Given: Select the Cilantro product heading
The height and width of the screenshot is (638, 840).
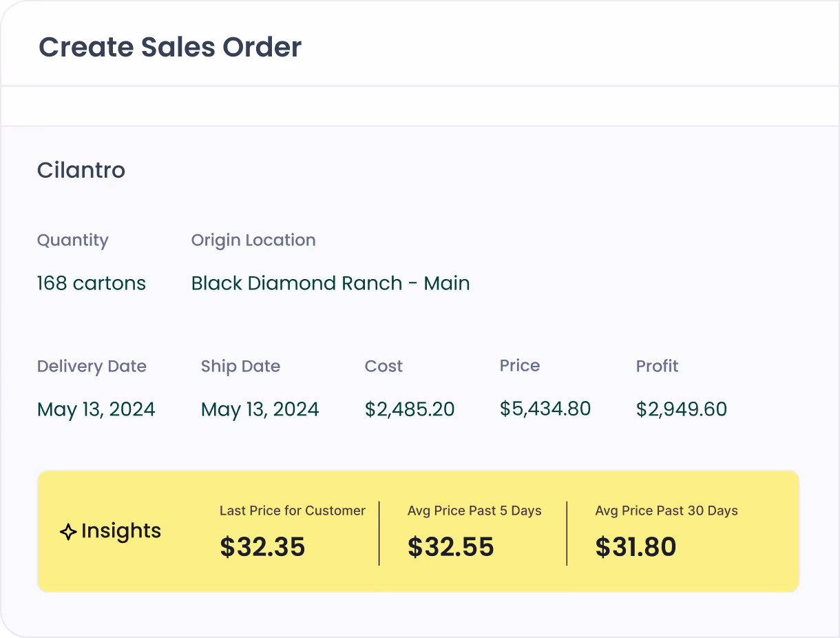Looking at the screenshot, I should coord(81,170).
